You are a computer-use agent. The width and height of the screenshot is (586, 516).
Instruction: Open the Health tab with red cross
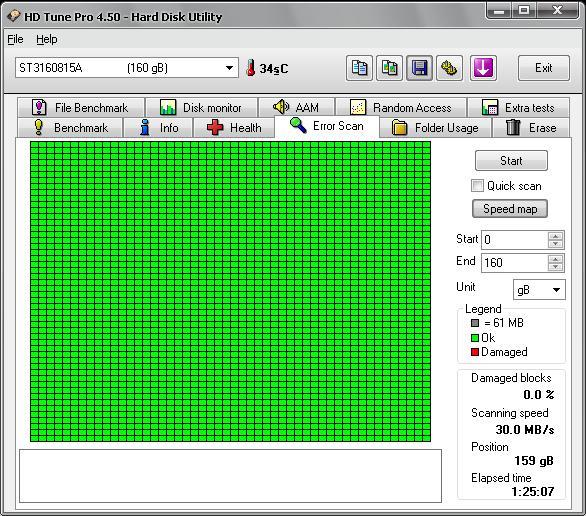(234, 128)
